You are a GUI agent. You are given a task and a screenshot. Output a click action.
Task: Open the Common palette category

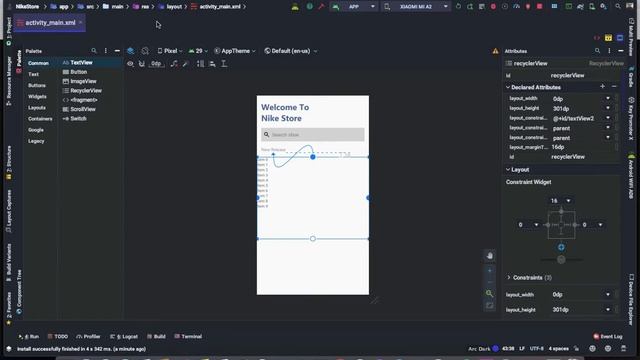[x=38, y=63]
